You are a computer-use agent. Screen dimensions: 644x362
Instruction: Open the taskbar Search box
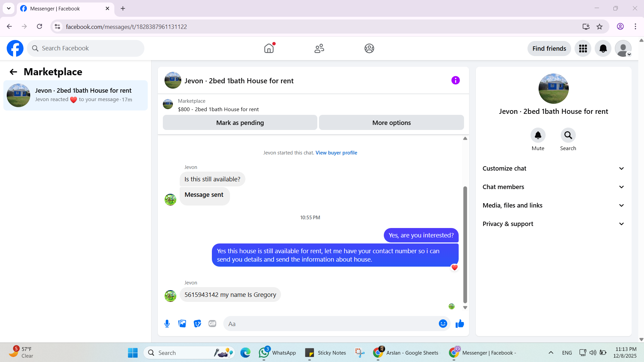[189, 353]
